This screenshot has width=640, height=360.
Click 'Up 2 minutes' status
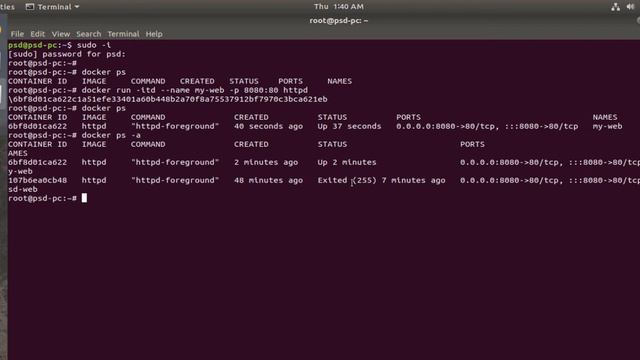pos(347,162)
